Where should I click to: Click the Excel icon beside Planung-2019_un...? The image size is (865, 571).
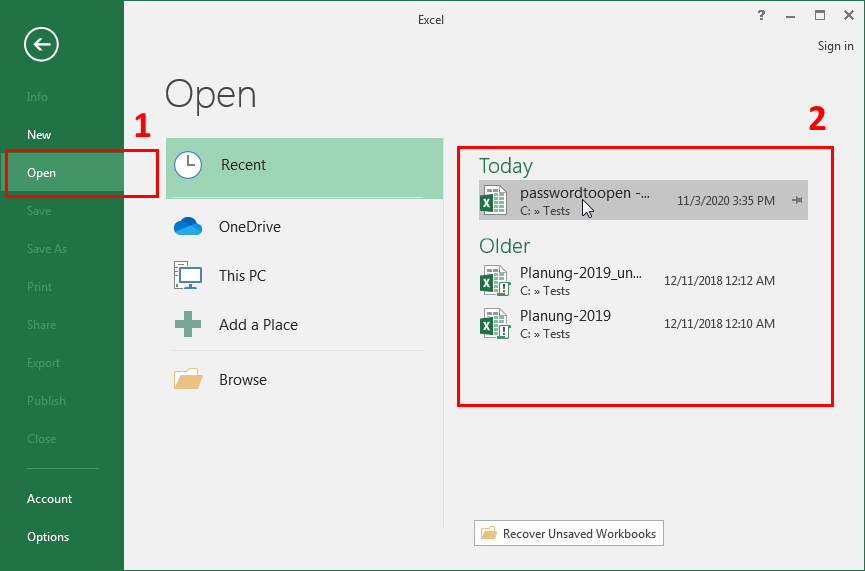click(x=494, y=281)
